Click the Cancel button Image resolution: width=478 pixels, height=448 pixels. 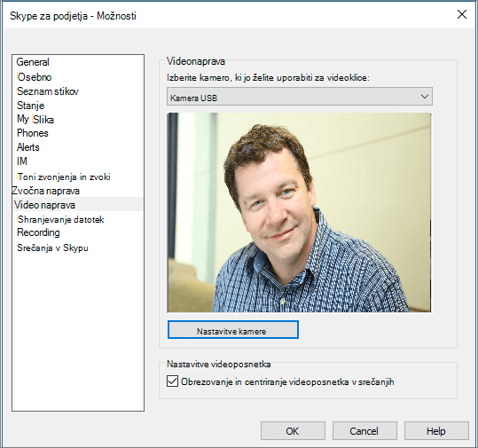click(364, 431)
